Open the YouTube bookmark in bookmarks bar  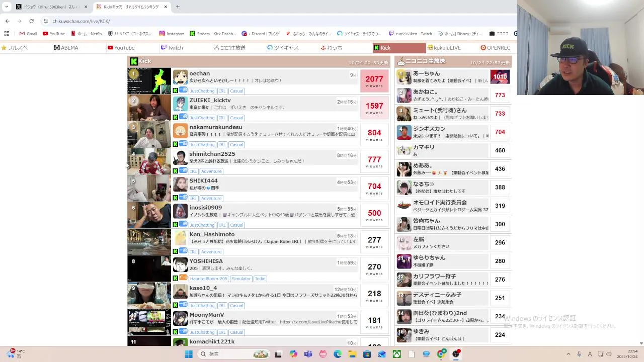coord(54,34)
